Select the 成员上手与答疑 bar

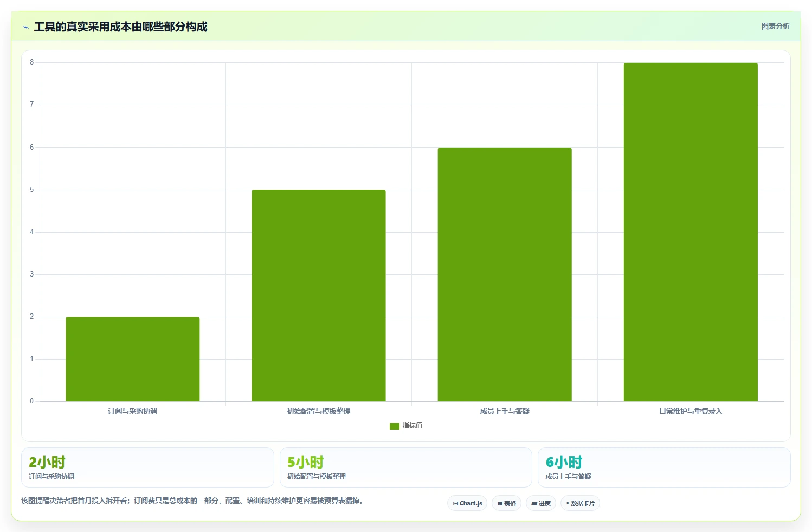click(x=505, y=274)
